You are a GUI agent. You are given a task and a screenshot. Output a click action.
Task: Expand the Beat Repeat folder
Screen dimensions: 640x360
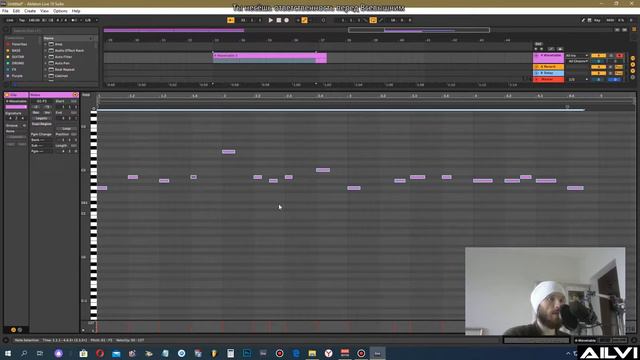45,69
